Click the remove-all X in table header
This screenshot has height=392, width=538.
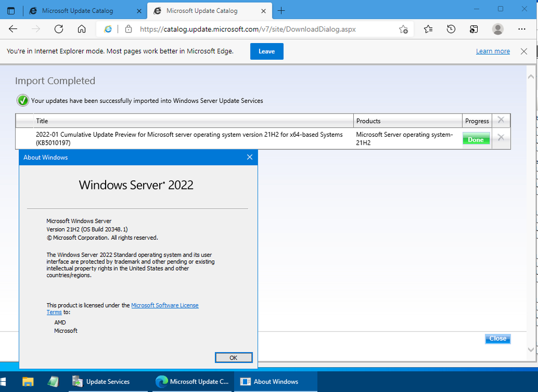(x=501, y=120)
